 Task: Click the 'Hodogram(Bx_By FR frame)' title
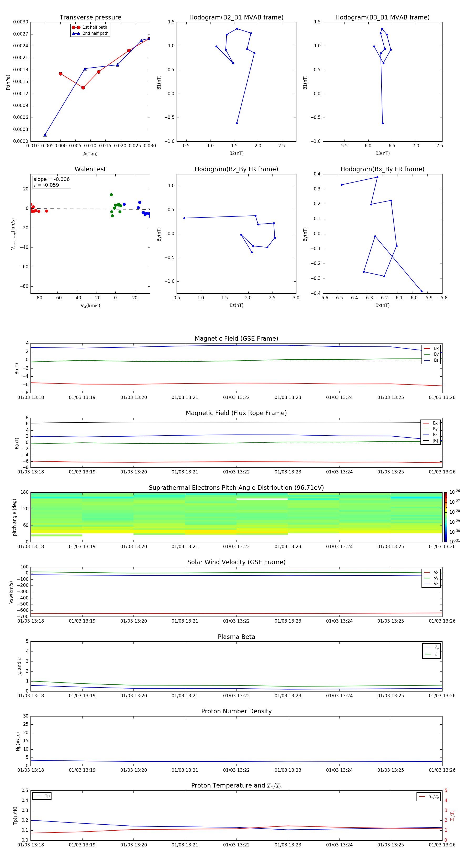pyautogui.click(x=382, y=169)
